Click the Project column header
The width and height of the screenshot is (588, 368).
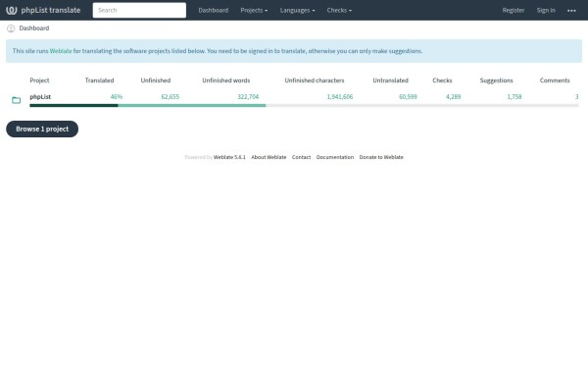pos(39,80)
